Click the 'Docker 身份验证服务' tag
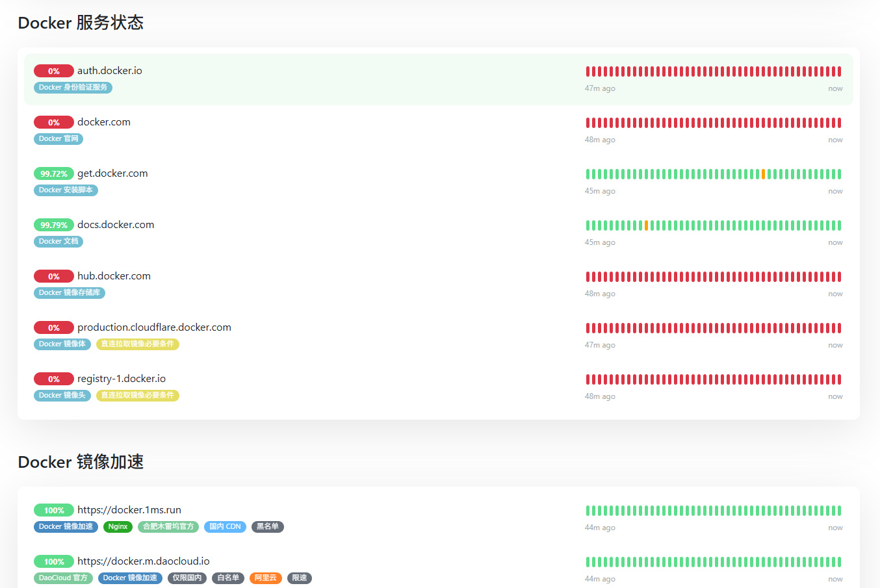This screenshot has height=588, width=880. tap(73, 88)
